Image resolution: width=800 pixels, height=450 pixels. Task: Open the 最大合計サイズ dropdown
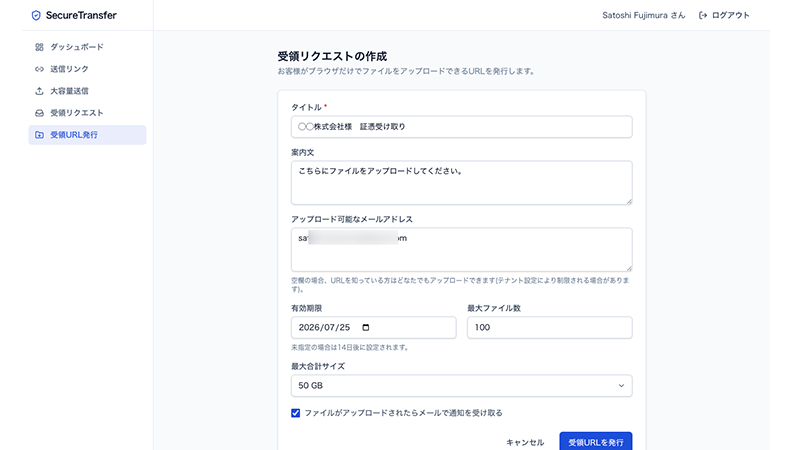coord(461,386)
